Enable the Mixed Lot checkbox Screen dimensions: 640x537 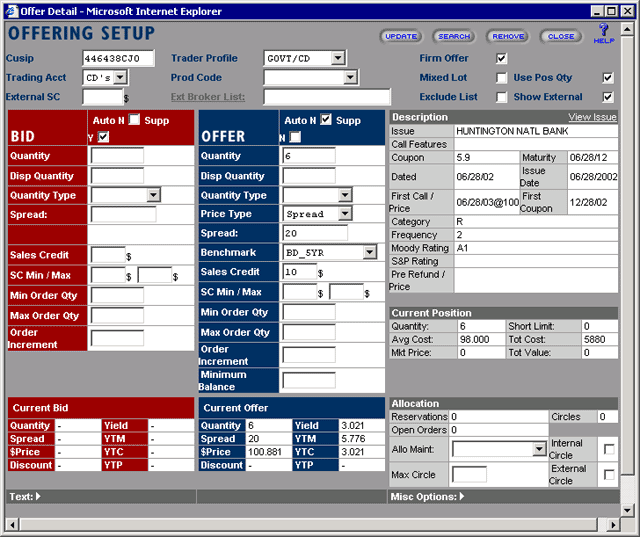(502, 78)
